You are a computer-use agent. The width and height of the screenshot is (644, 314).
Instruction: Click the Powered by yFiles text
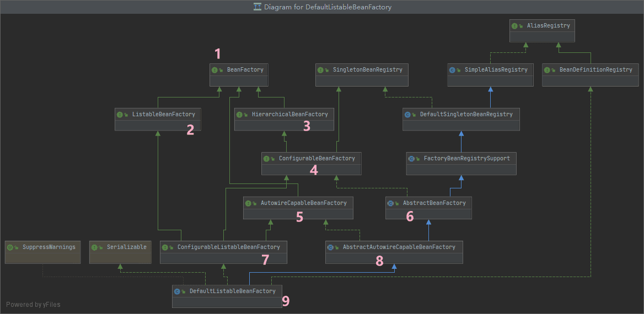click(x=33, y=305)
